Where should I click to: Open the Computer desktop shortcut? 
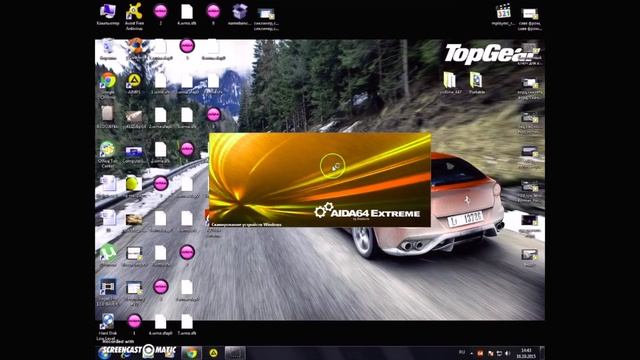(x=108, y=15)
